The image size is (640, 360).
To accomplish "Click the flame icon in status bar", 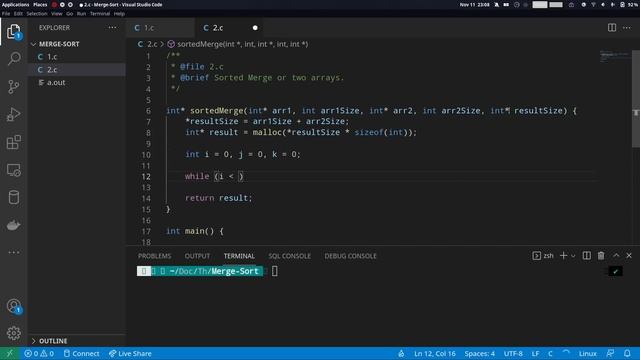I will 401,353.
